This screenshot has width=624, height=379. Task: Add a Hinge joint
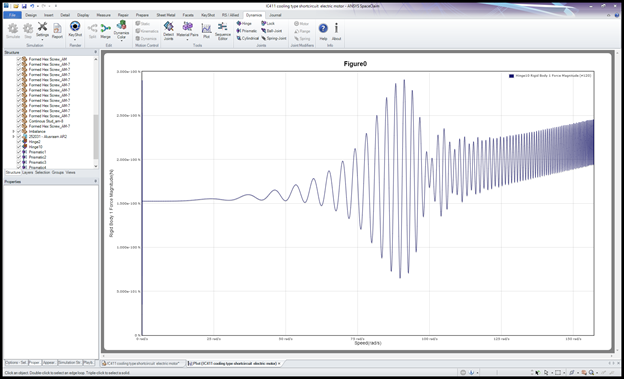coord(244,23)
